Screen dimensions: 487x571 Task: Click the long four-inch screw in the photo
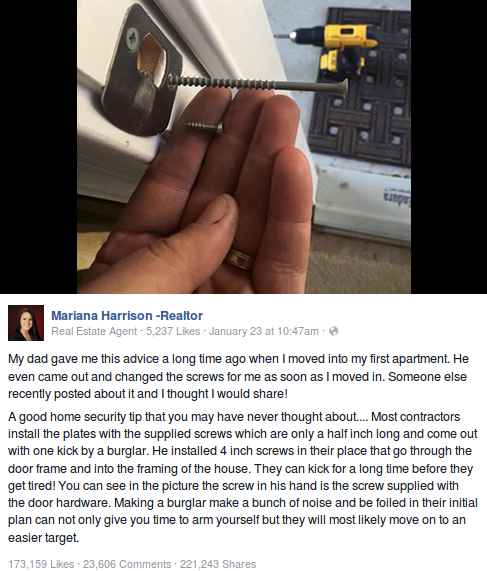[x=257, y=84]
